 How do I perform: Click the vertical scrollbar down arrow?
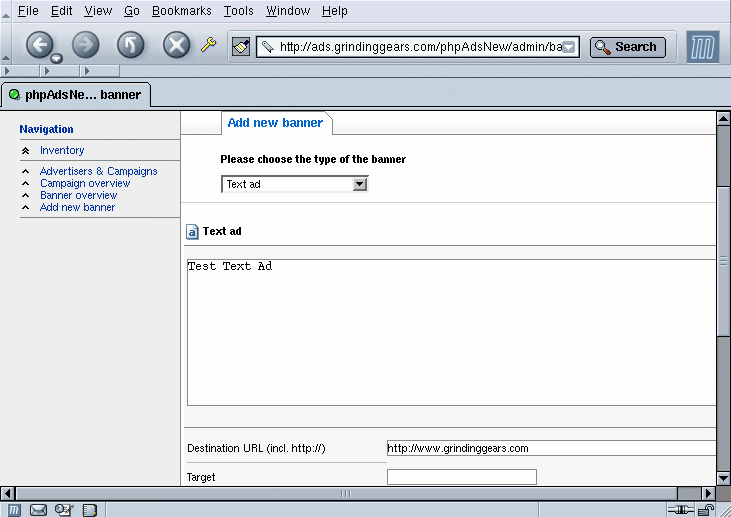tap(724, 478)
